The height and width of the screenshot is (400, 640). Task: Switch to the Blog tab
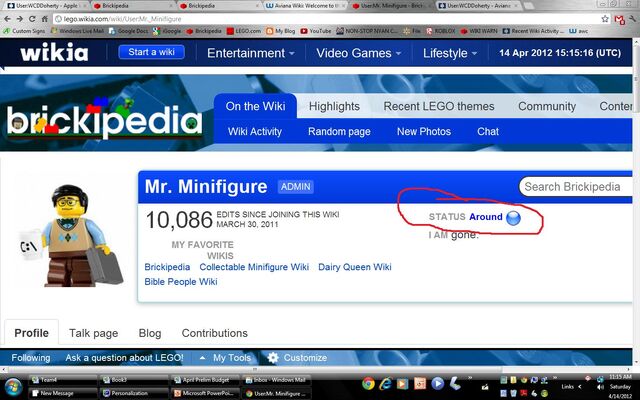coord(150,333)
